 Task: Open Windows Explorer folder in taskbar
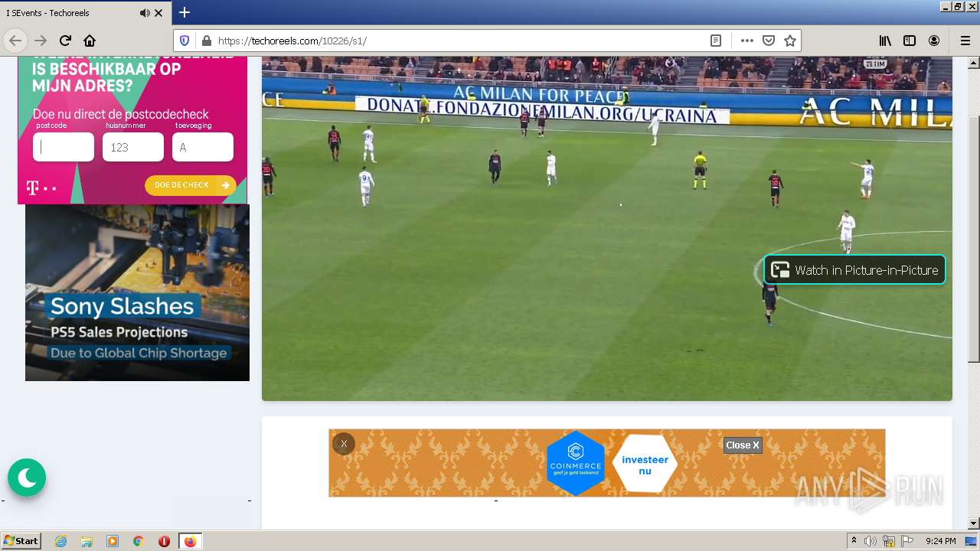87,541
